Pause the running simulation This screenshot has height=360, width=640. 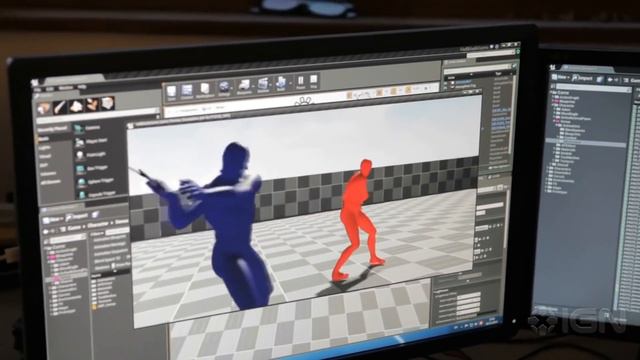[x=300, y=82]
